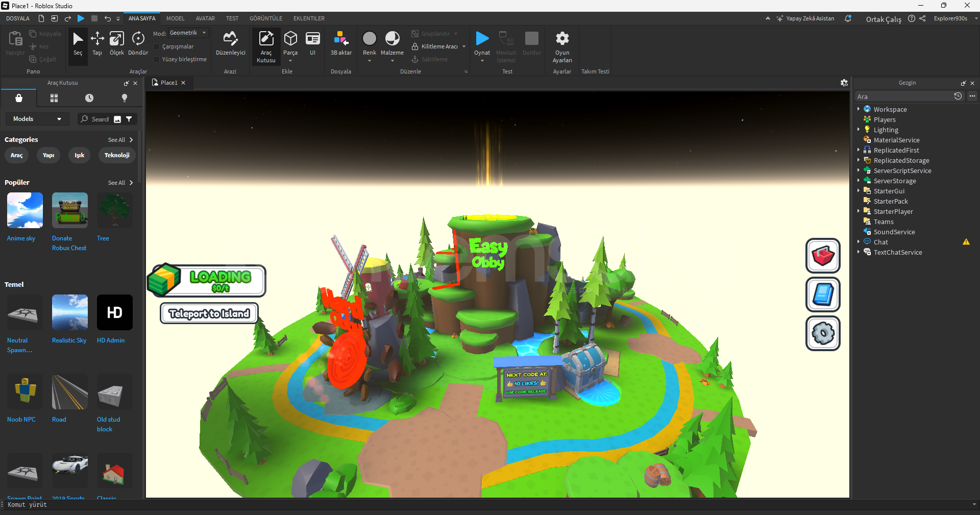The width and height of the screenshot is (980, 515).
Task: Show toolbox Recent clock tab
Action: pyautogui.click(x=89, y=98)
